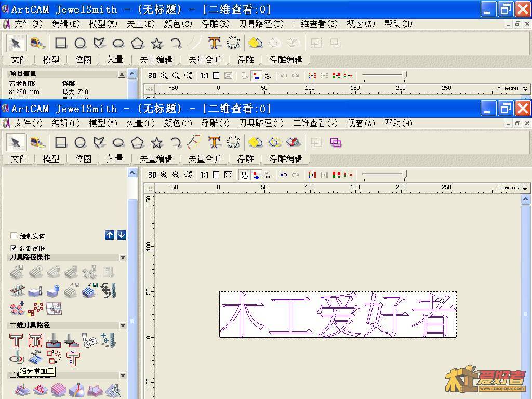Click the text-on-curve tool in lower window
Image resolution: width=532 pixels, height=399 pixels.
coord(233,142)
